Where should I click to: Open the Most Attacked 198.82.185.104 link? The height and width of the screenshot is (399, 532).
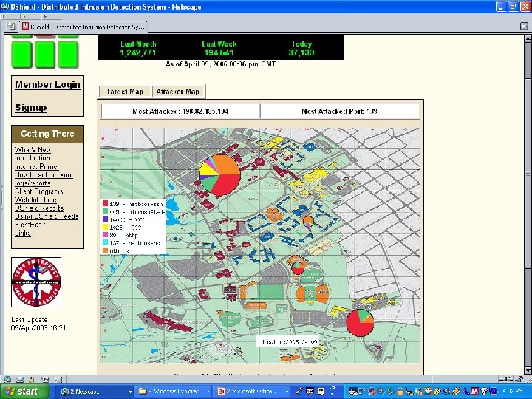180,112
